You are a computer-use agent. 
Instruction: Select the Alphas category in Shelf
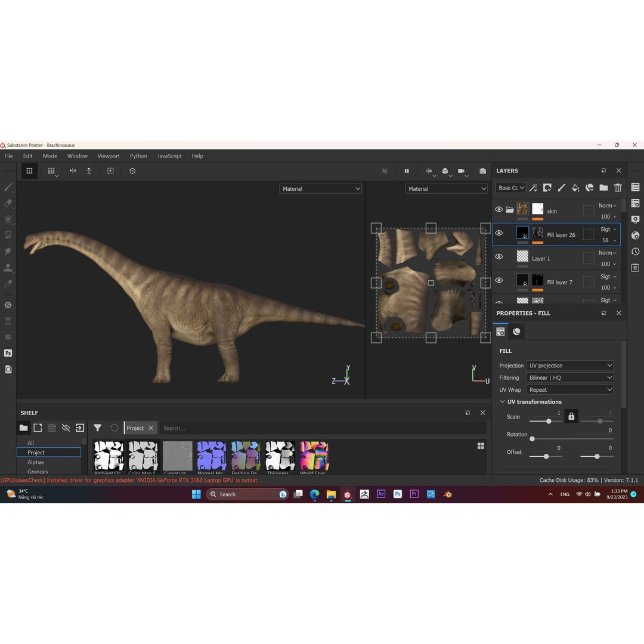pos(36,462)
